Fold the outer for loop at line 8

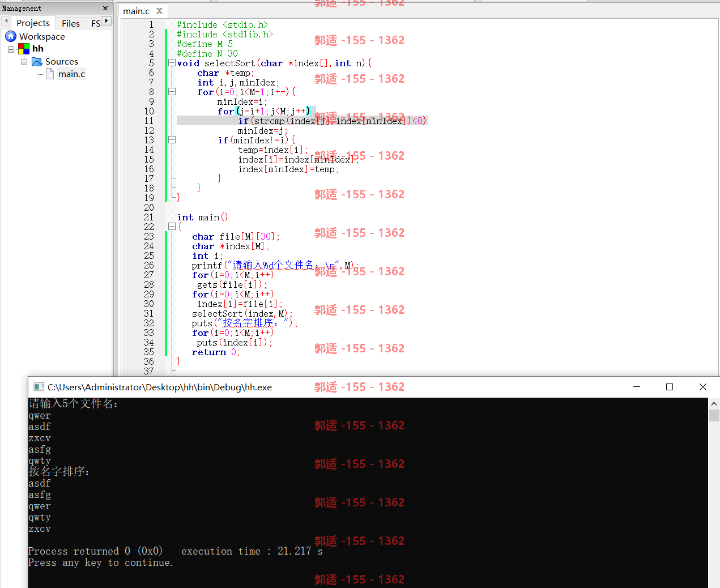[172, 91]
